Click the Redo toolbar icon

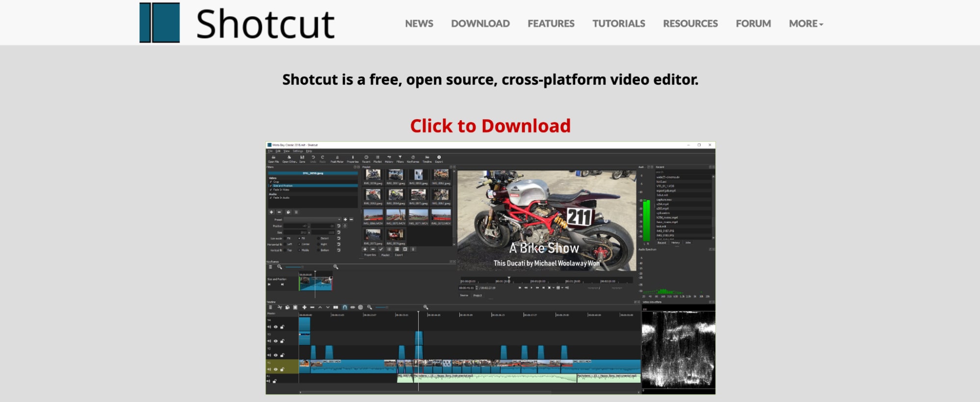click(323, 157)
